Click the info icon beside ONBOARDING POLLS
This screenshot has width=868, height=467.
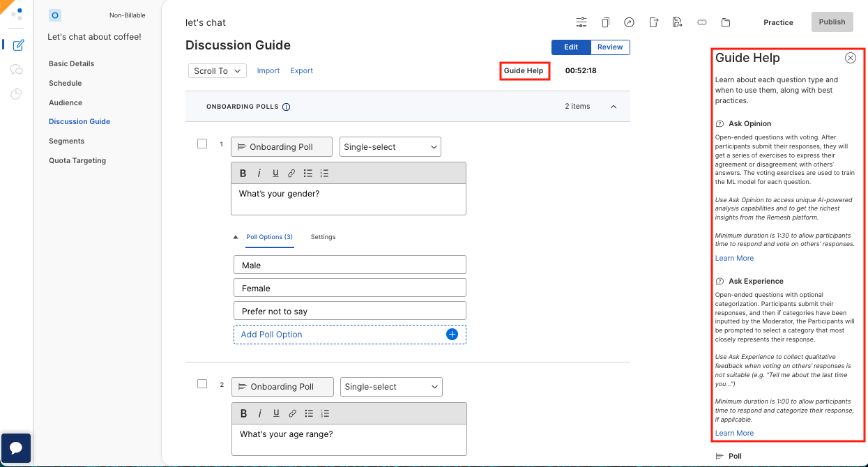click(x=287, y=107)
